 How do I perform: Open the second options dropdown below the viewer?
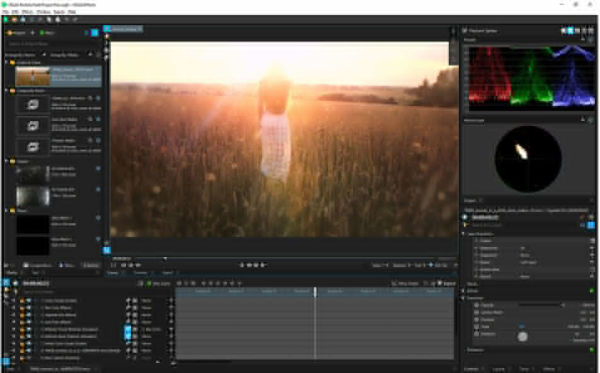[401, 265]
